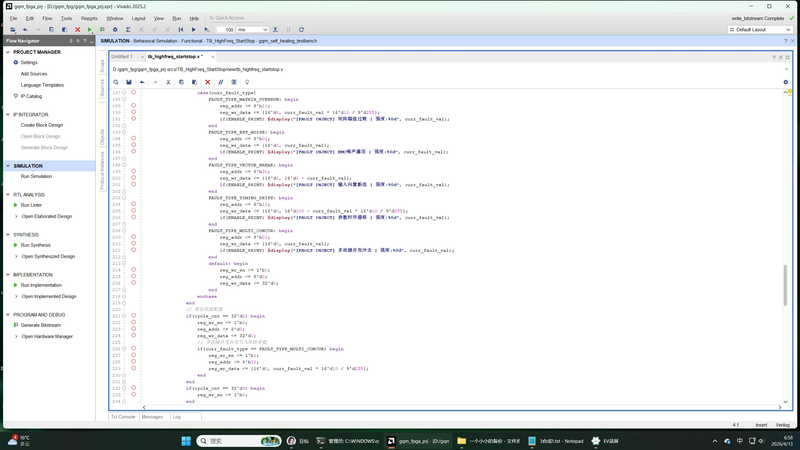Click Add Sources under Project Manager
800x450 pixels.
coord(34,74)
